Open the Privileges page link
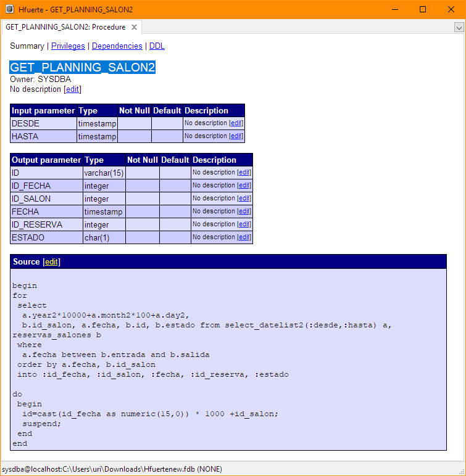This screenshot has width=466, height=476. coord(68,46)
